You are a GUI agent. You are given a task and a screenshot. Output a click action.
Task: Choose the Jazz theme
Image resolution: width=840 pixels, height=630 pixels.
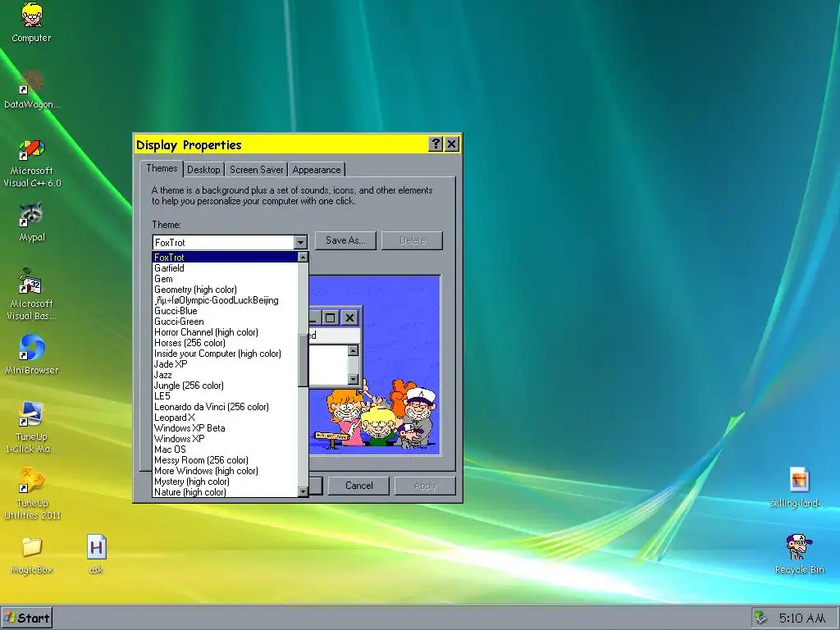pyautogui.click(x=225, y=374)
